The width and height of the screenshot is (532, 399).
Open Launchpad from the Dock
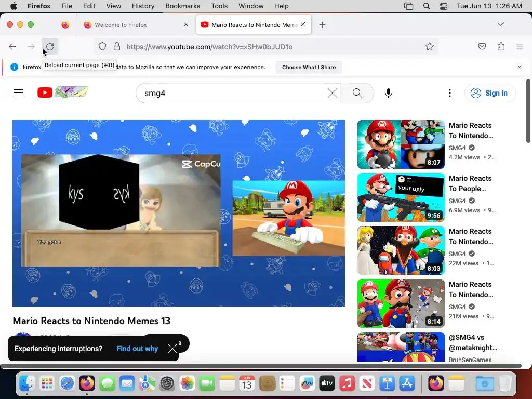click(47, 383)
